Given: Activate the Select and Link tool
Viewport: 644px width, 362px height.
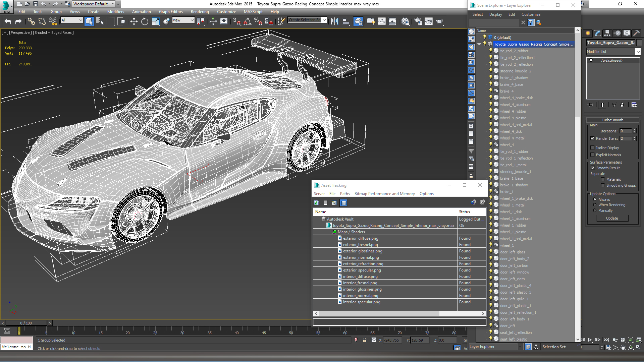Looking at the screenshot, I should pos(31,22).
